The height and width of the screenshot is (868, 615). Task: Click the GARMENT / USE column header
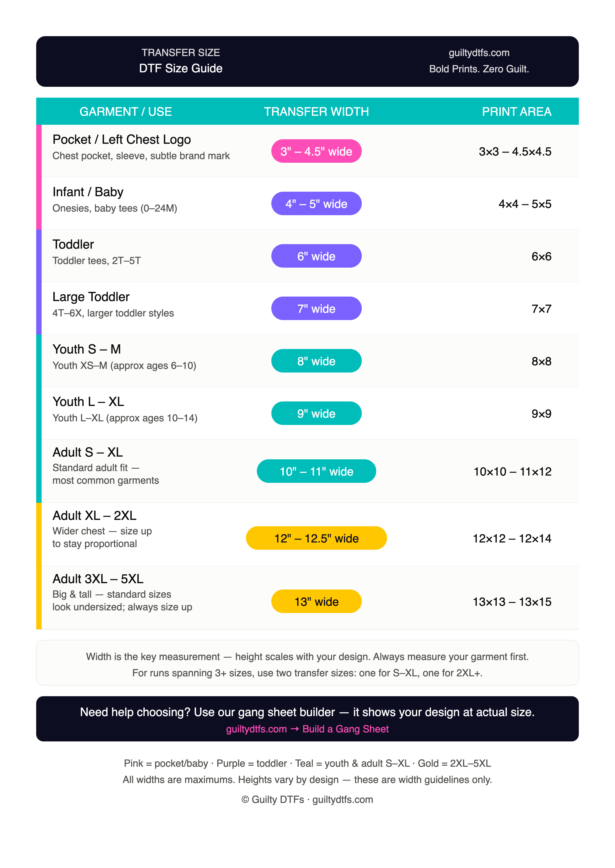(126, 112)
